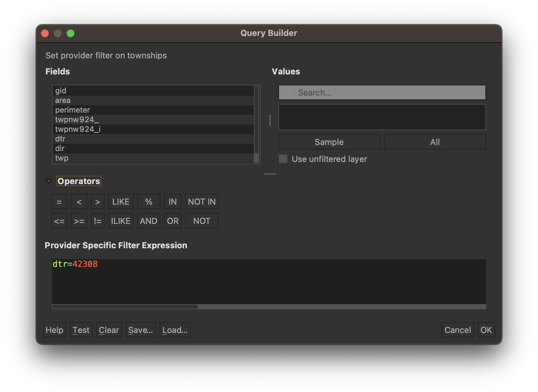Clear the filter expression
538x392 pixels.
tap(109, 330)
